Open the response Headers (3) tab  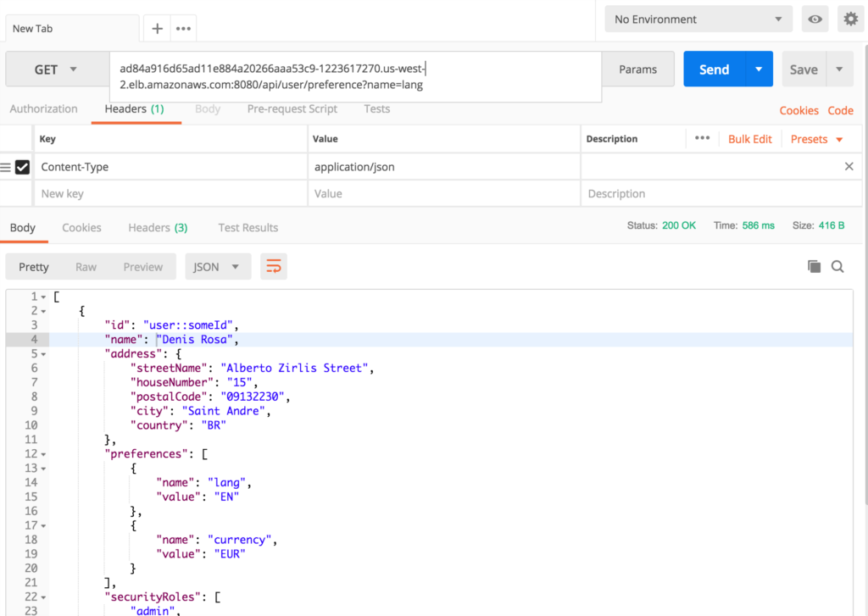click(x=158, y=227)
